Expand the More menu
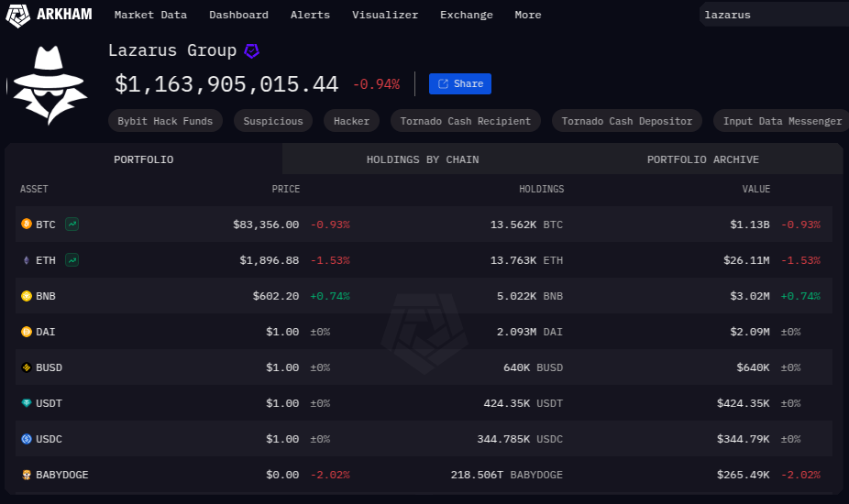This screenshot has height=504, width=849. (528, 15)
